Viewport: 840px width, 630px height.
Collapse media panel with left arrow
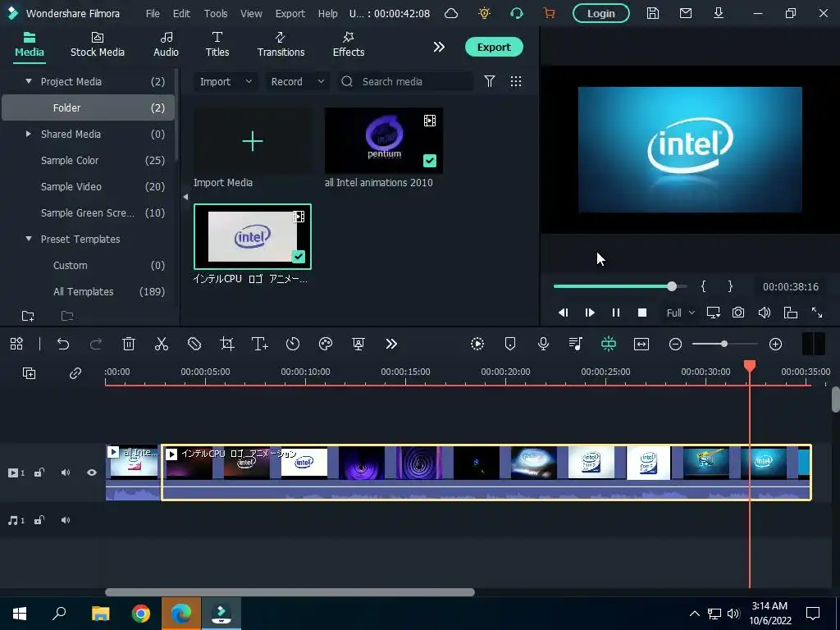[185, 197]
